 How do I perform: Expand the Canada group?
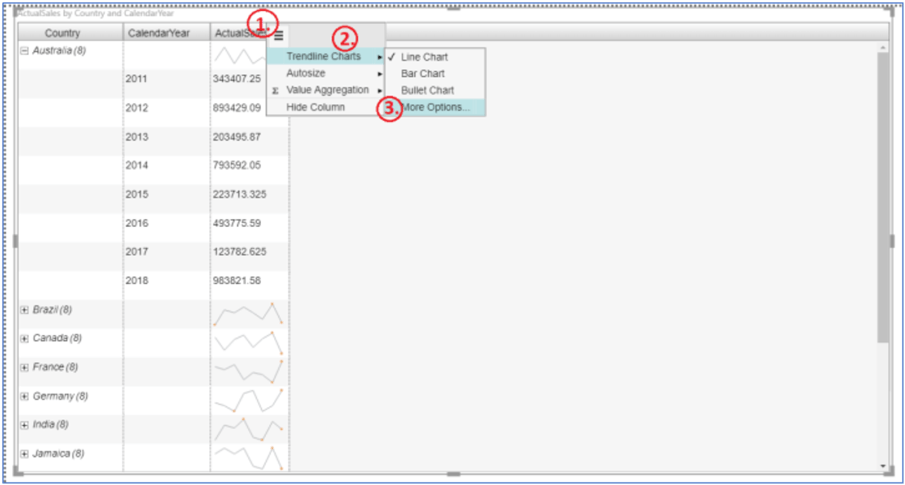click(25, 338)
